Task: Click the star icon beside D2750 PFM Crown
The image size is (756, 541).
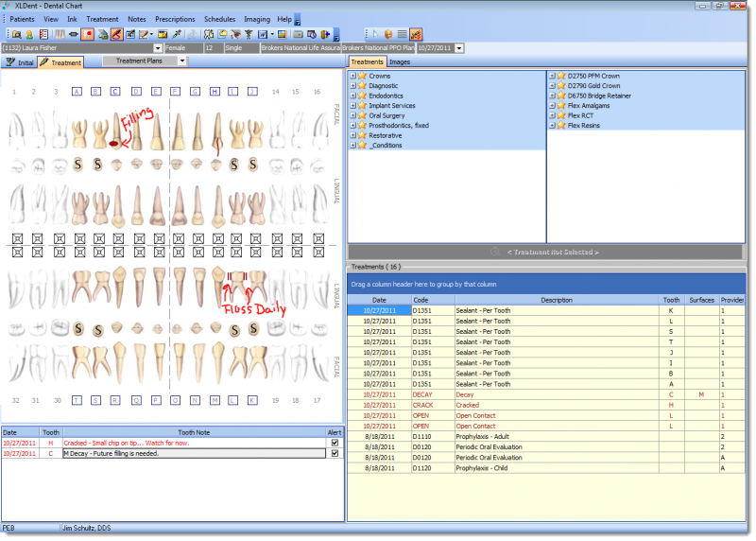Action: [560, 76]
